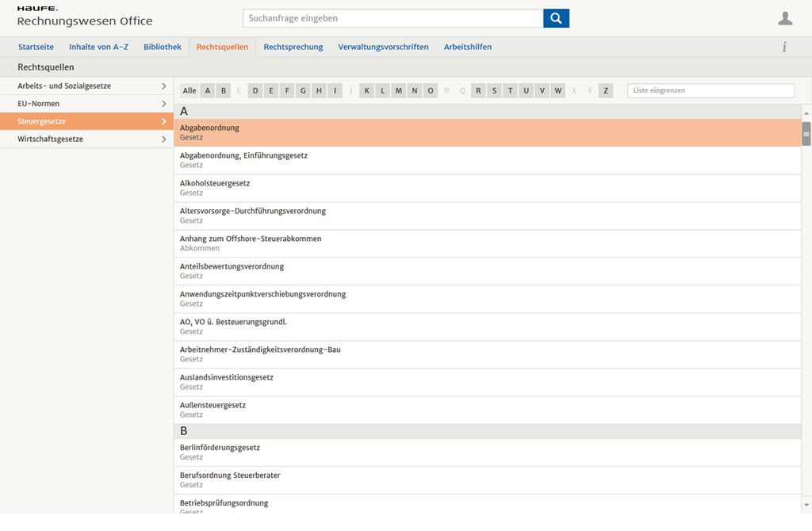The image size is (812, 531).
Task: Filter list by letter Z
Action: (x=606, y=90)
